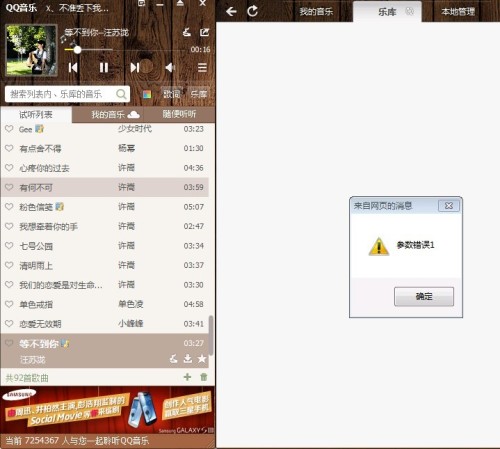Screen dimensions: 500x449
Task: Close the 乐库 tab with its X icon
Action: (x=409, y=11)
